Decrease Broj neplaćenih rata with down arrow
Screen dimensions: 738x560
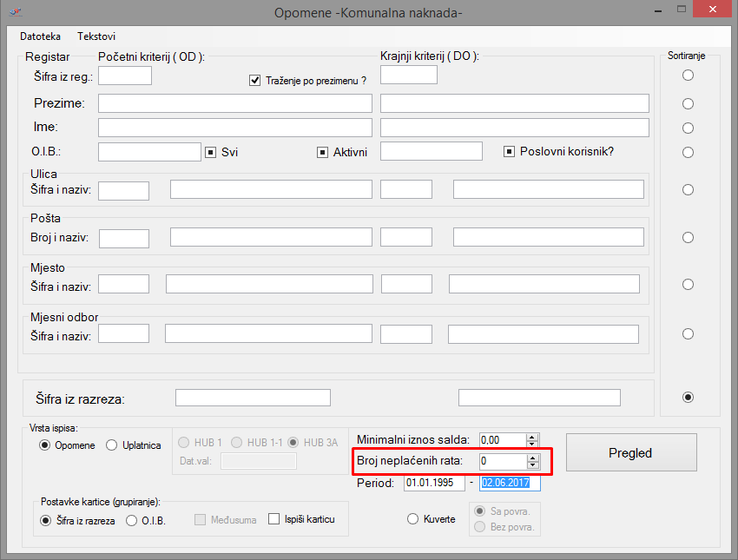[x=532, y=465]
